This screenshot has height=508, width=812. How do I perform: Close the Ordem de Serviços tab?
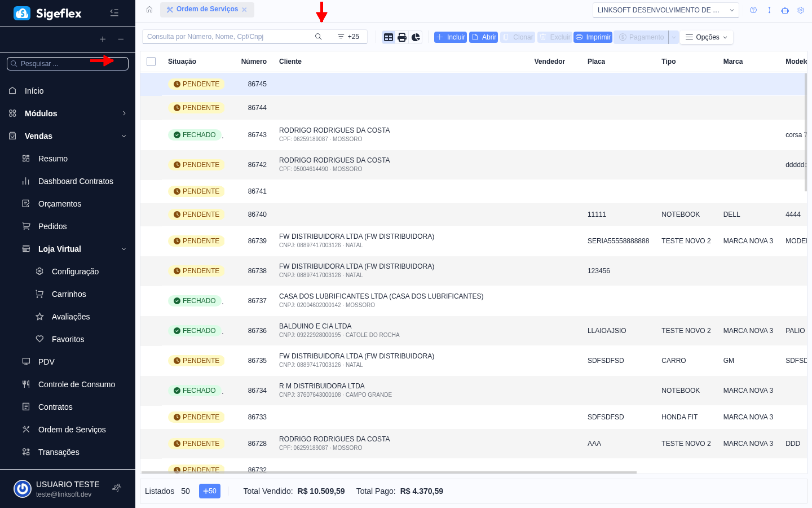coord(244,10)
